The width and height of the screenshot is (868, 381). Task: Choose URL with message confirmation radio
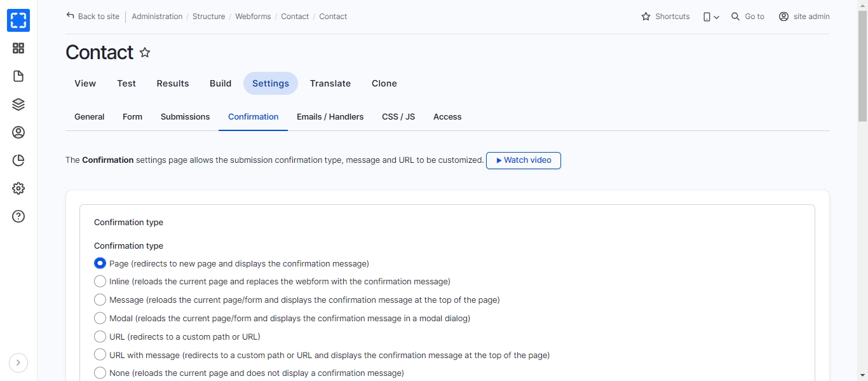point(100,355)
